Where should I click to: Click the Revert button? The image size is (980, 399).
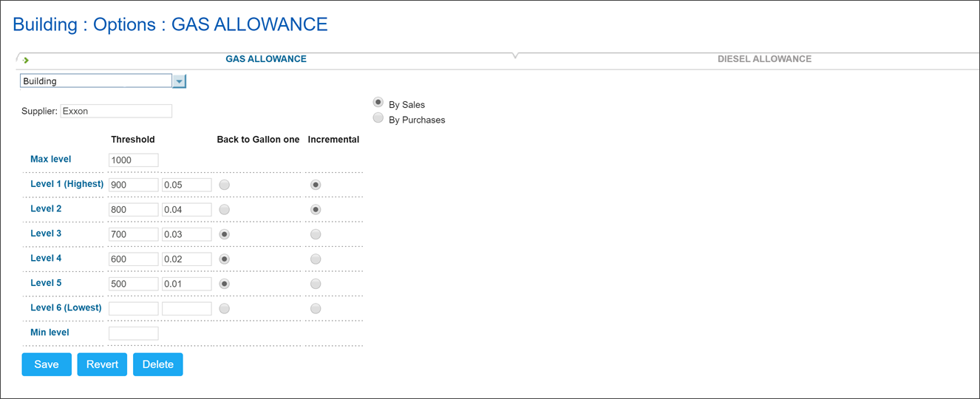coord(102,364)
